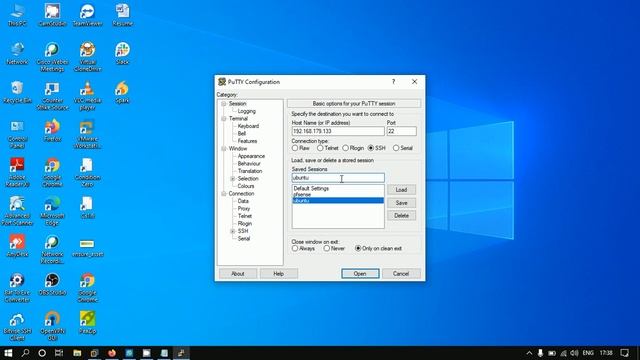
Task: Expand the Selection tree node
Action: coord(233,179)
